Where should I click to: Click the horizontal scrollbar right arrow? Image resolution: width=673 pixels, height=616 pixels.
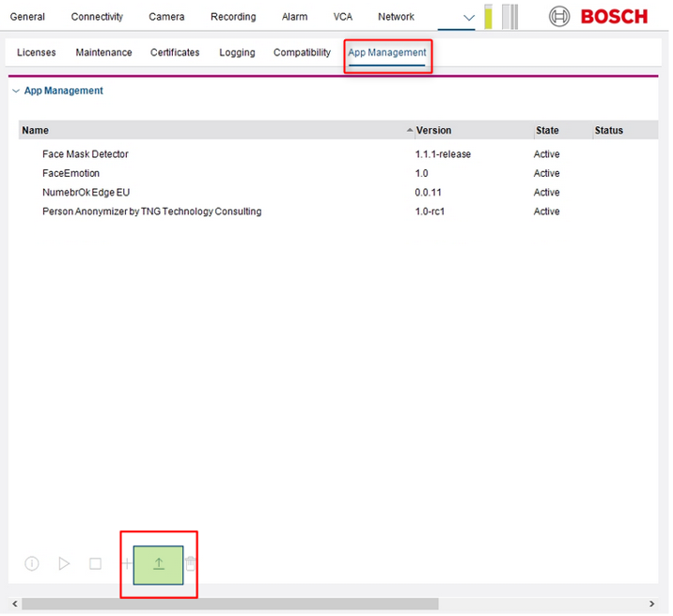pos(652,604)
